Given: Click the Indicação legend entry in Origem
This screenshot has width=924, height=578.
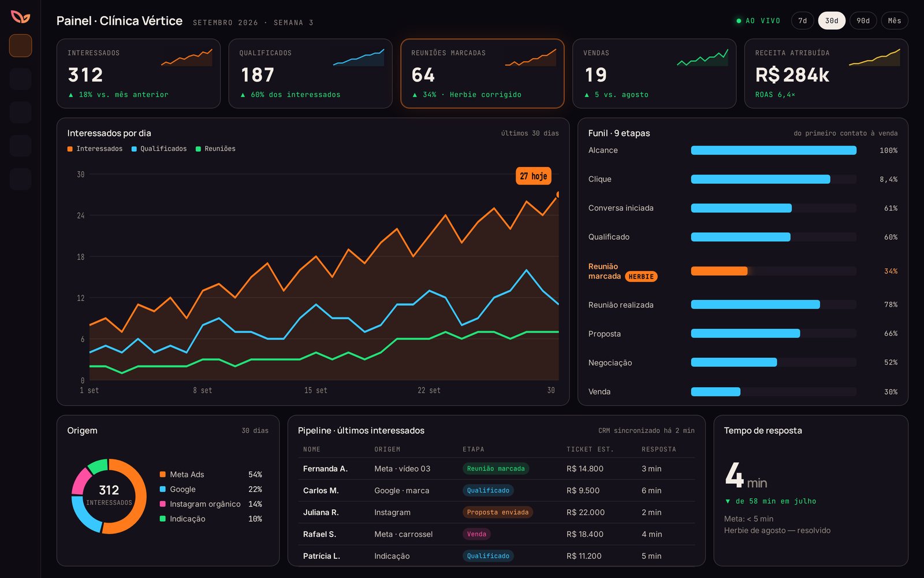Looking at the screenshot, I should point(211,519).
